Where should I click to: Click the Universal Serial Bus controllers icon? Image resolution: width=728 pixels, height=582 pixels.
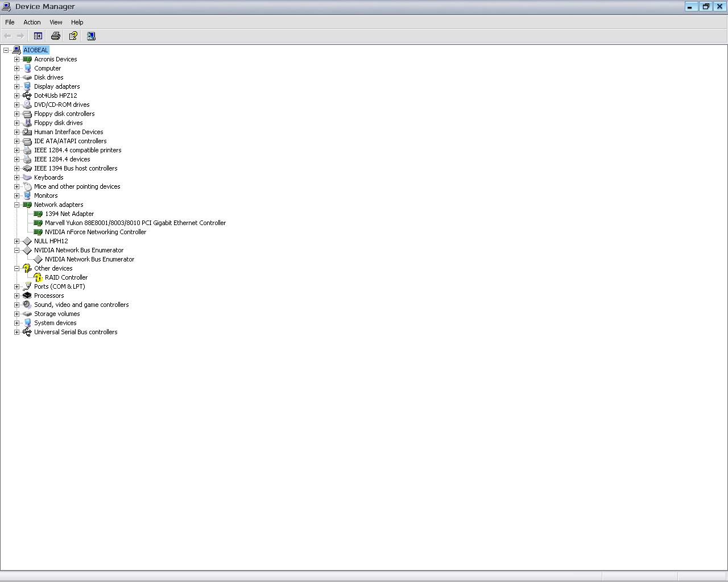pyautogui.click(x=27, y=332)
